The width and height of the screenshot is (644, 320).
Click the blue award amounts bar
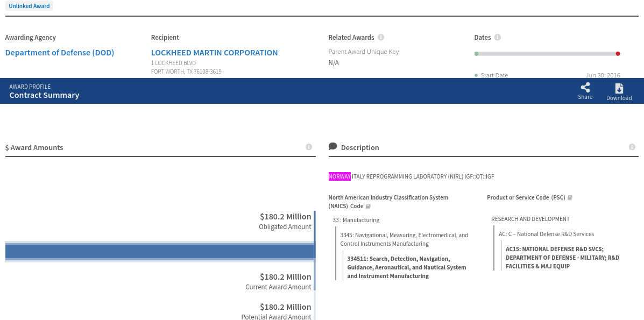[x=160, y=251]
